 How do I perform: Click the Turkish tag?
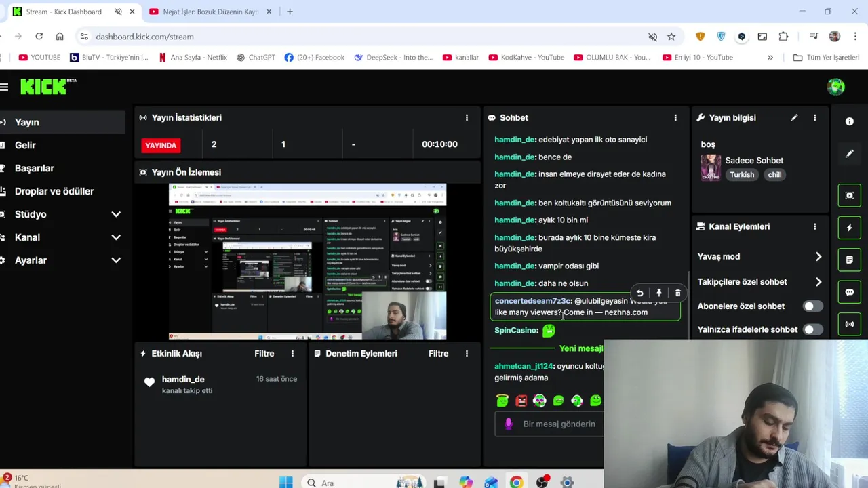(742, 175)
